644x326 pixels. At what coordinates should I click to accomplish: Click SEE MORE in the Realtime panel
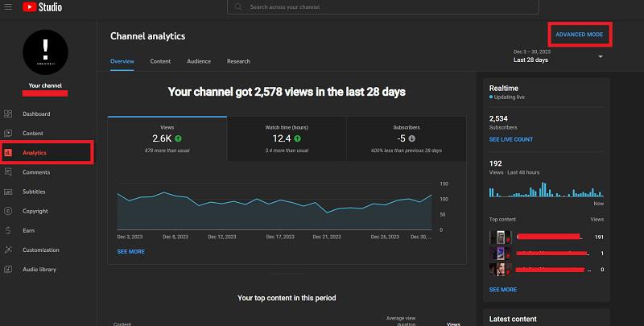502,290
